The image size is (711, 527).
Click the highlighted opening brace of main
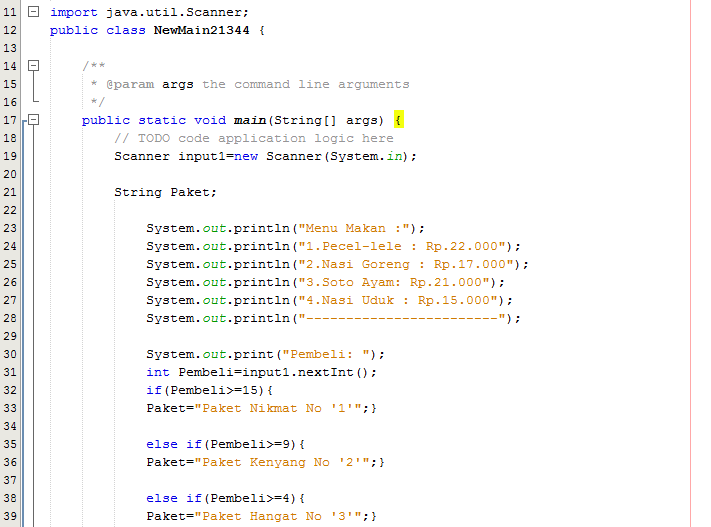pos(399,120)
